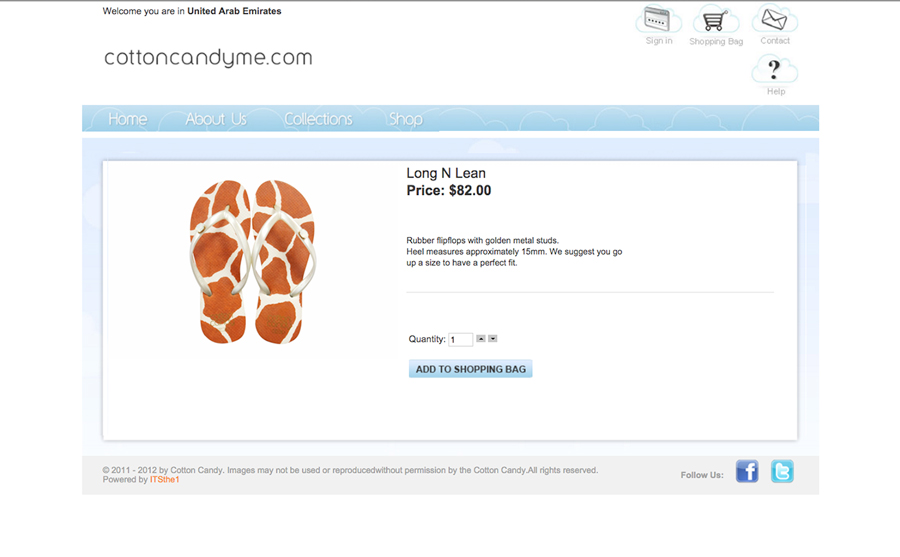Navigate to the Shop section

tap(405, 119)
